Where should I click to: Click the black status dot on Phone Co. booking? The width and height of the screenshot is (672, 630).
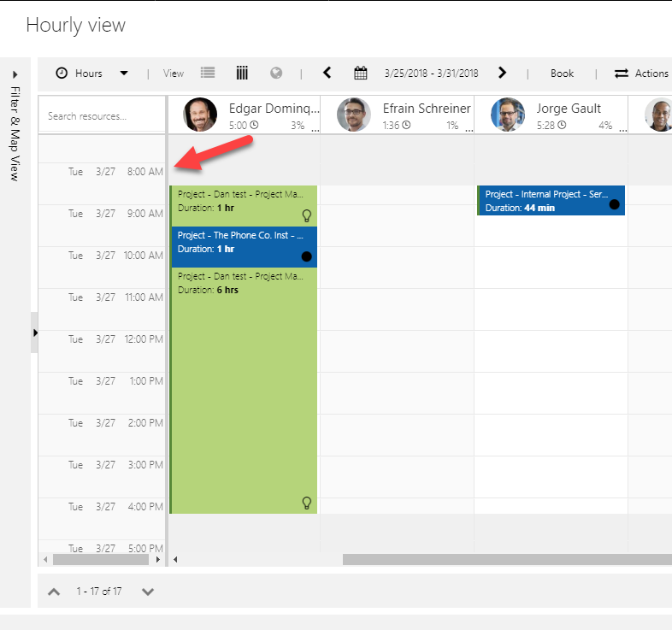307,256
